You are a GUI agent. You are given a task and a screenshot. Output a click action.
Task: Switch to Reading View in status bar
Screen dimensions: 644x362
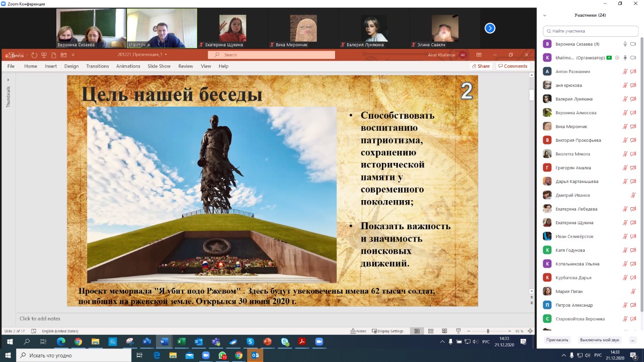[444, 331]
